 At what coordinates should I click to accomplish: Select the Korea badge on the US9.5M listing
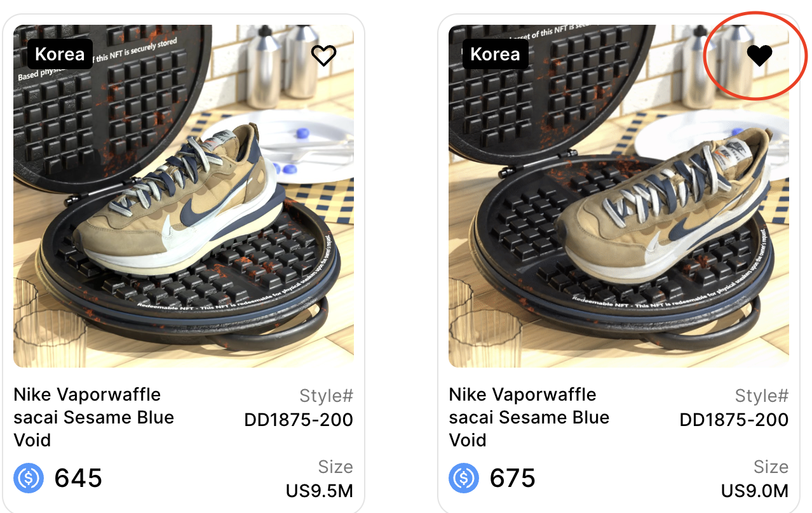coord(60,54)
